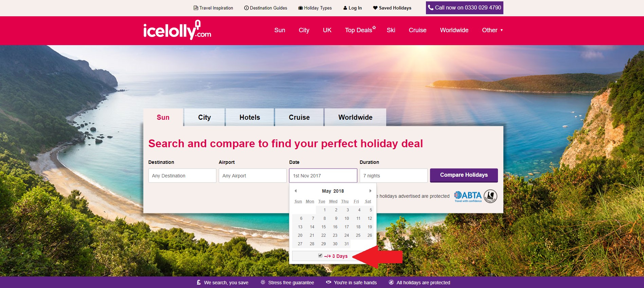Click the Any Destination input field
Image resolution: width=644 pixels, height=288 pixels.
[x=182, y=176]
